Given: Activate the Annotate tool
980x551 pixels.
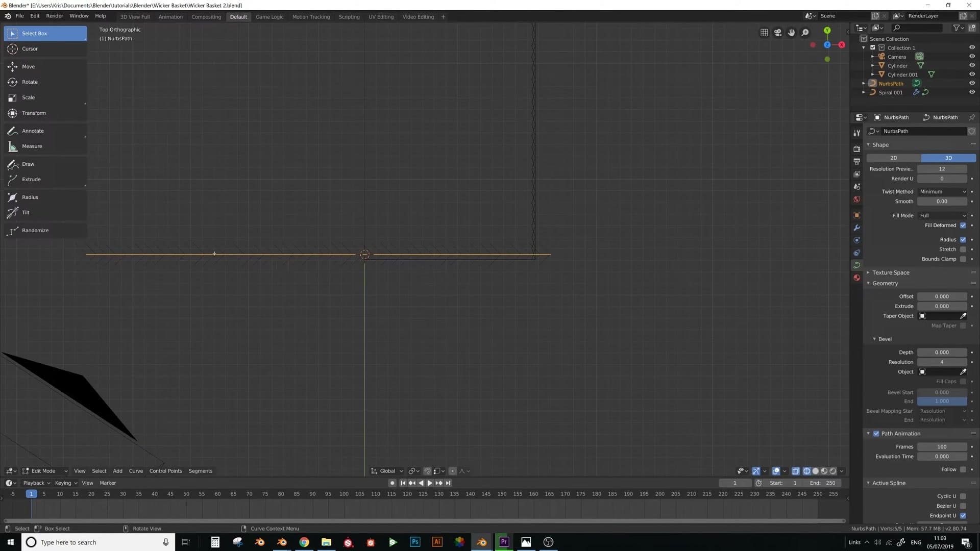Looking at the screenshot, I should click(45, 131).
